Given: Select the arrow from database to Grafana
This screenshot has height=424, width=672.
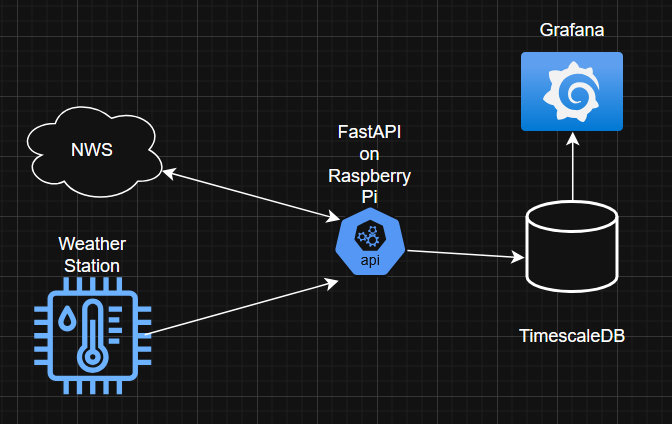Looking at the screenshot, I should 573,166.
